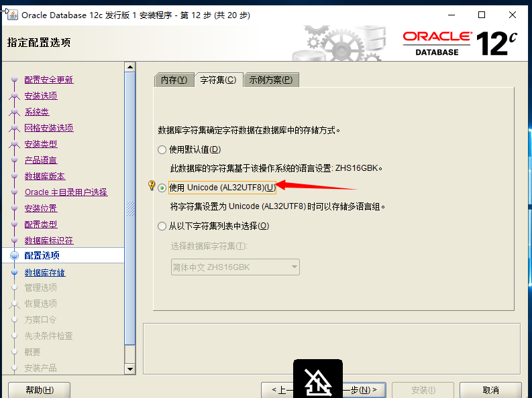Click the 恢复选项 disabled step
The image size is (532, 398).
click(x=41, y=304)
